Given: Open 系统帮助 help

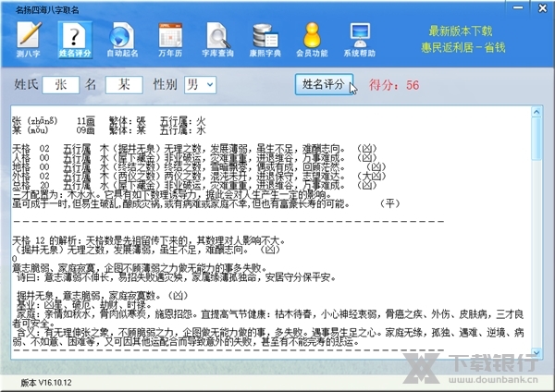Looking at the screenshot, I should click(360, 40).
